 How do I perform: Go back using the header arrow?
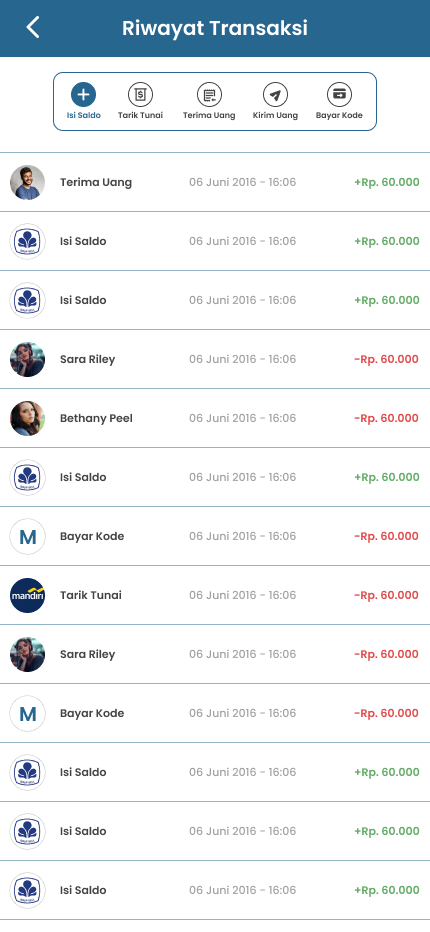click(33, 27)
